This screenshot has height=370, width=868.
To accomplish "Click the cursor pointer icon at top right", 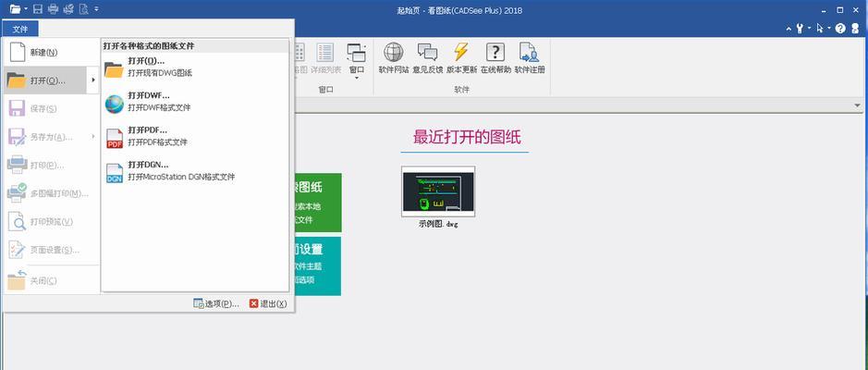I will coord(820,29).
